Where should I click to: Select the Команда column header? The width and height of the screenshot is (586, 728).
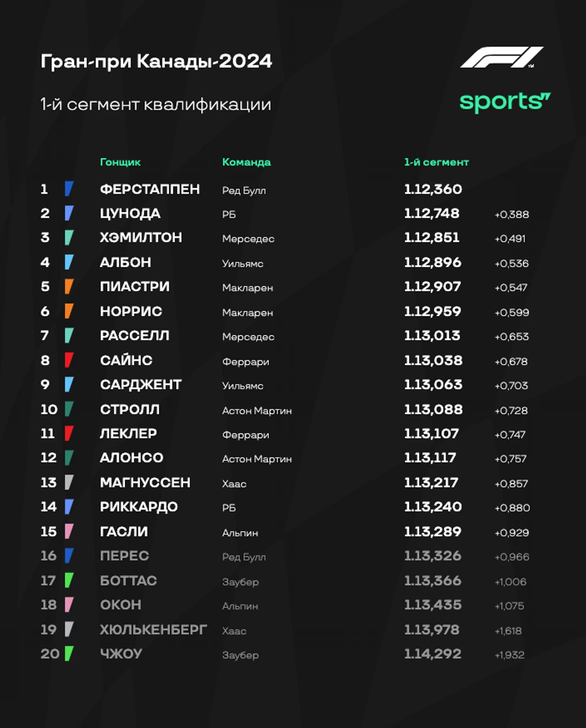pyautogui.click(x=246, y=162)
